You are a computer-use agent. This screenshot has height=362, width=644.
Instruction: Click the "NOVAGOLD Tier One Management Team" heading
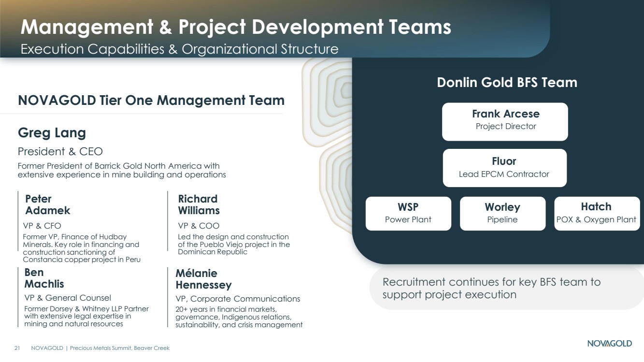[151, 101]
